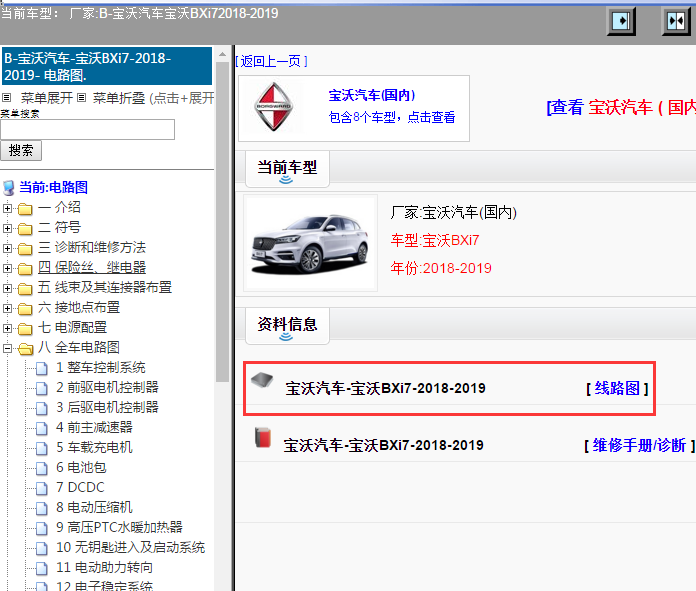
Task: Click folder icon of 一 介绍
Action: click(x=25, y=208)
